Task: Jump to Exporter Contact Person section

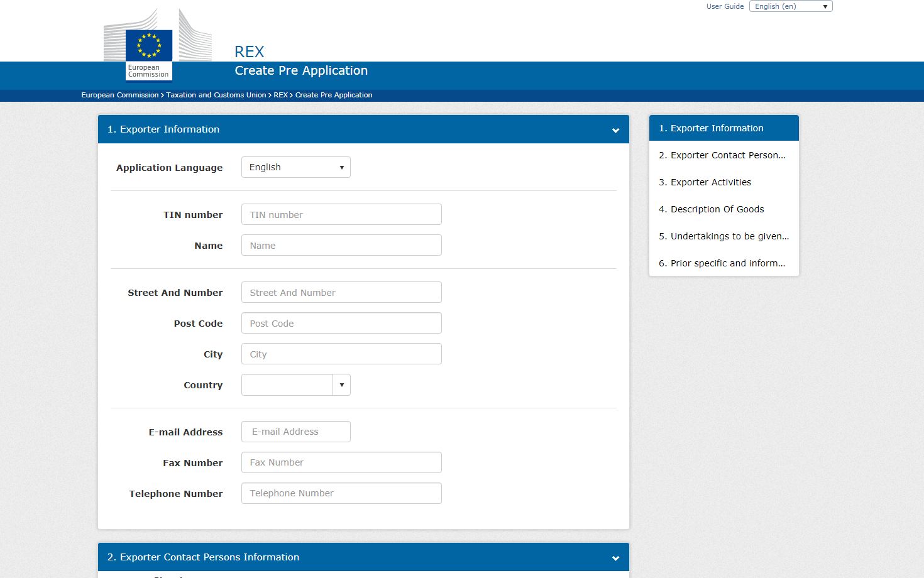Action: click(722, 155)
